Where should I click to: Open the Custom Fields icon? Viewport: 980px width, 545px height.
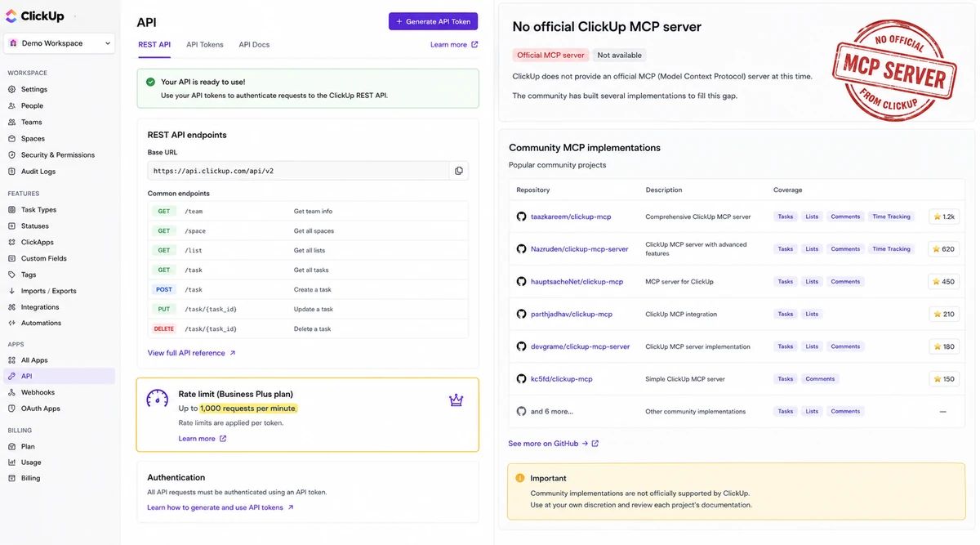coord(12,258)
